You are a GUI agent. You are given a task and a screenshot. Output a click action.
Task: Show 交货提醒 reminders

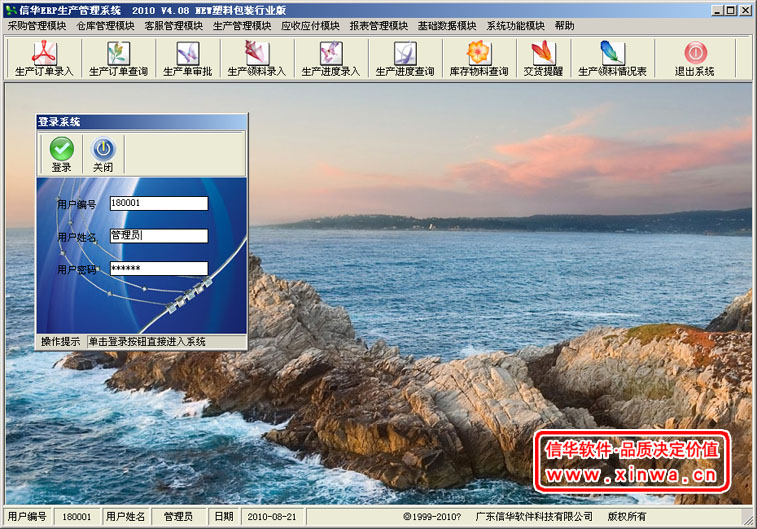(544, 59)
